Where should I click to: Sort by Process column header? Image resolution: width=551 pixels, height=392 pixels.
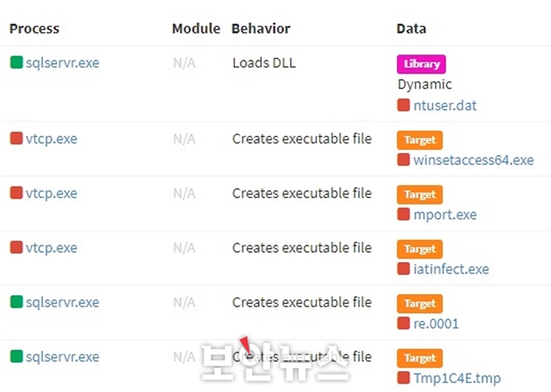point(35,29)
